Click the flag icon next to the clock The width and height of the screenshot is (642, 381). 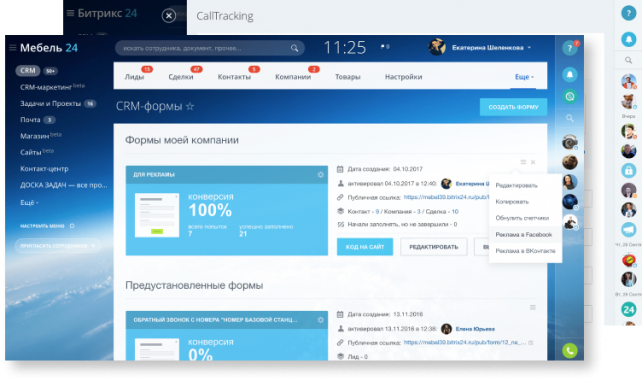(x=383, y=47)
